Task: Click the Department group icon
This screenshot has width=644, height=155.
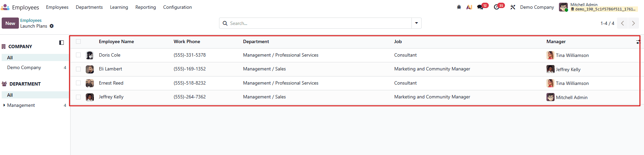Action: tap(4, 84)
